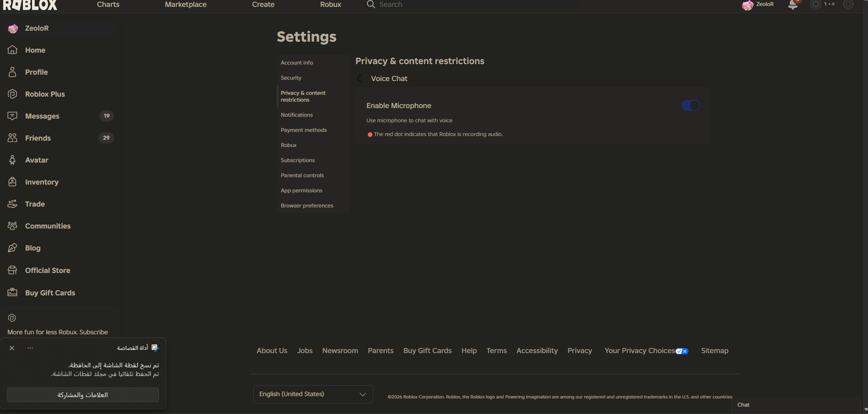The height and width of the screenshot is (414, 868).
Task: Open the Buy Gift Cards footer link
Action: click(427, 351)
